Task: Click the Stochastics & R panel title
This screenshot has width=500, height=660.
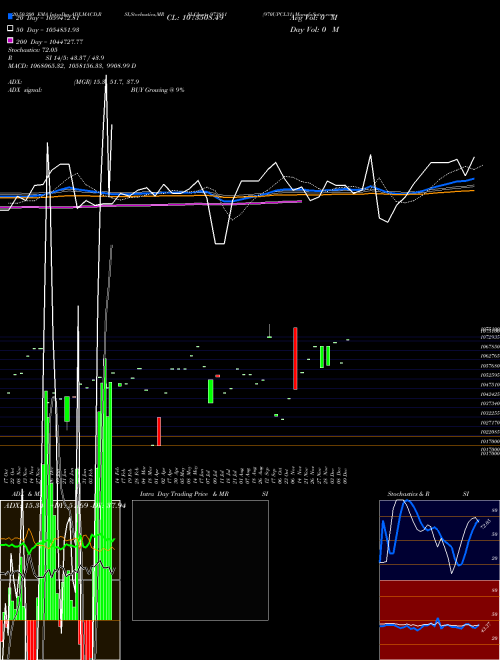Action: (408, 494)
